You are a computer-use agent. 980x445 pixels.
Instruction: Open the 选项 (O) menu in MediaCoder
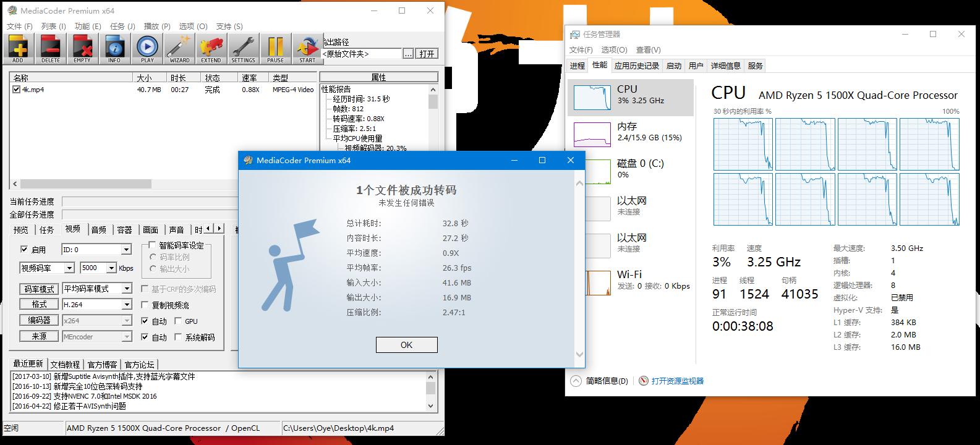(x=193, y=27)
